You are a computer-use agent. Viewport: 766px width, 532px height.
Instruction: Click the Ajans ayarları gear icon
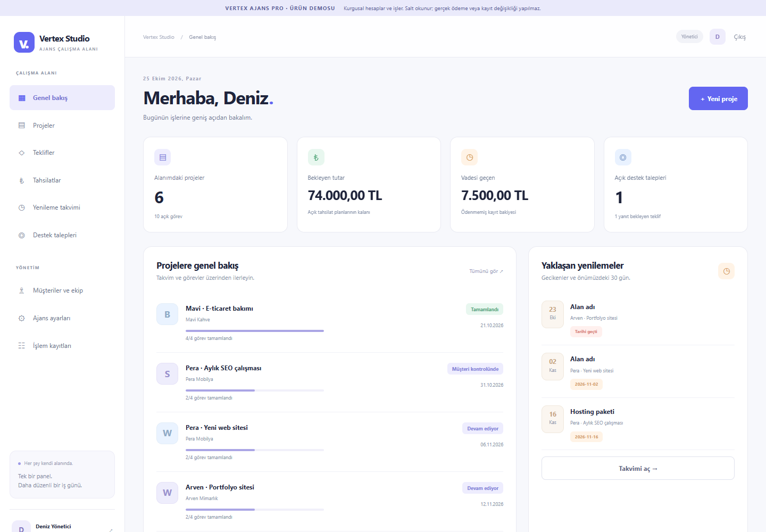click(22, 318)
